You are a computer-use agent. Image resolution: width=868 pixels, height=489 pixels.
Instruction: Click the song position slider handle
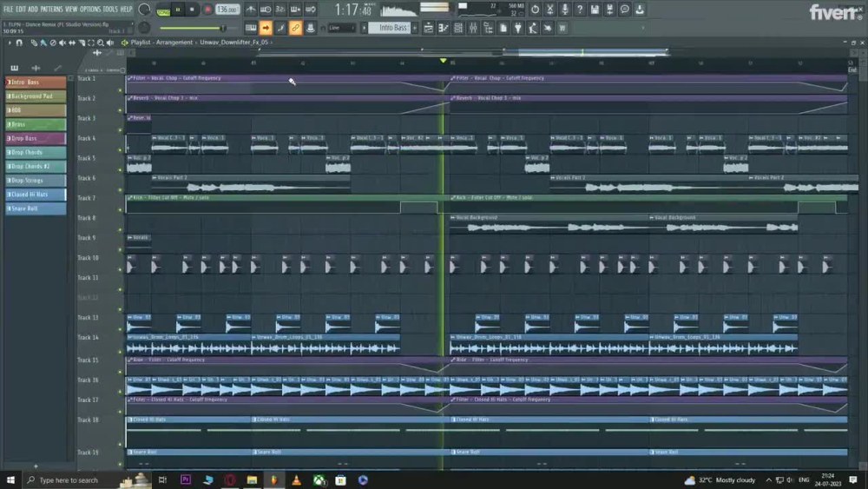click(223, 28)
